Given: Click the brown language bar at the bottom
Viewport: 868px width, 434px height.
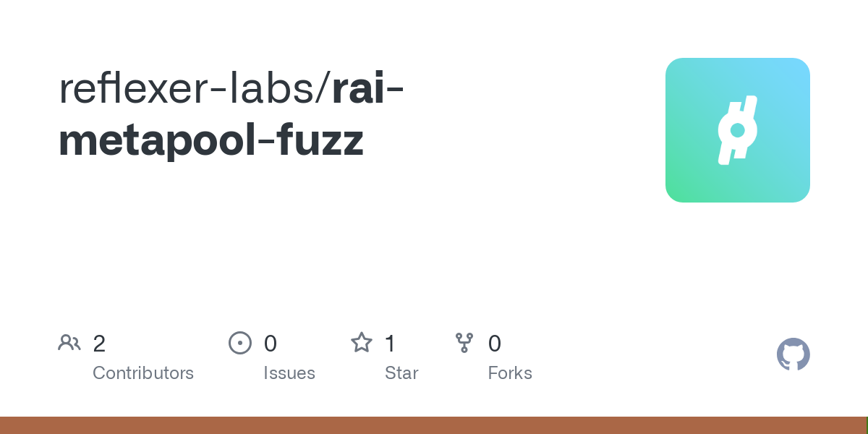Looking at the screenshot, I should (433, 425).
